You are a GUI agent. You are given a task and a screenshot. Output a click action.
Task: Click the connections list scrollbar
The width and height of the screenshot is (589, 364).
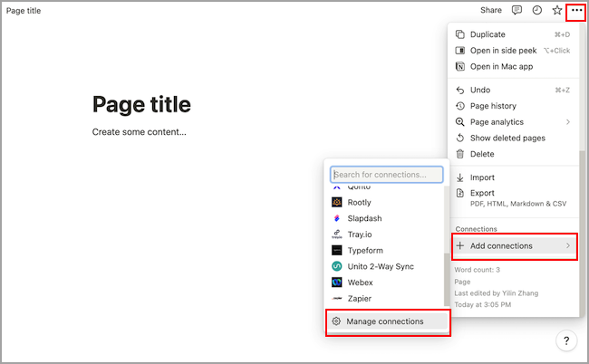coord(447,279)
